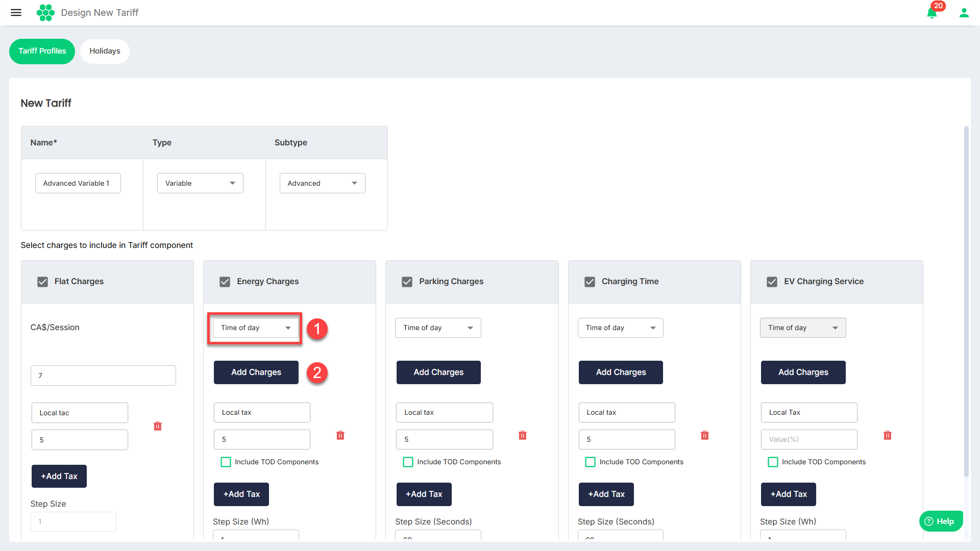
Task: Switch to the Holidays tab
Action: point(105,51)
